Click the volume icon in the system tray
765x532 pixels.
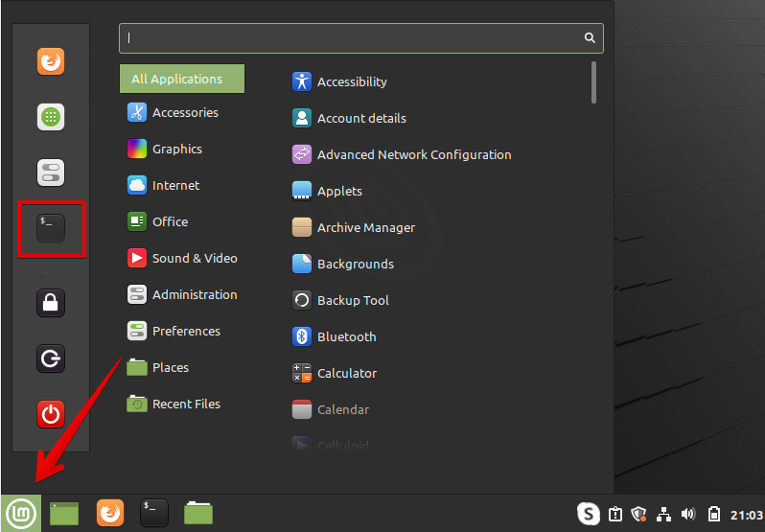(686, 514)
